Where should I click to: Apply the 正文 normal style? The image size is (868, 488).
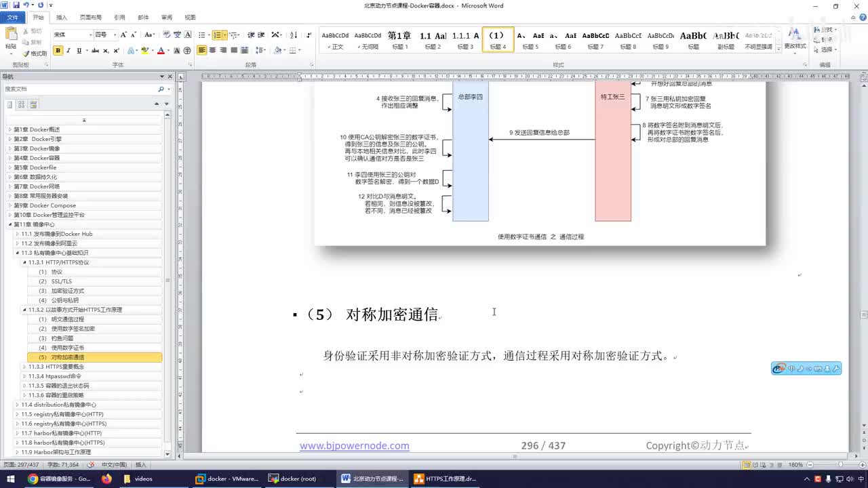pos(335,39)
